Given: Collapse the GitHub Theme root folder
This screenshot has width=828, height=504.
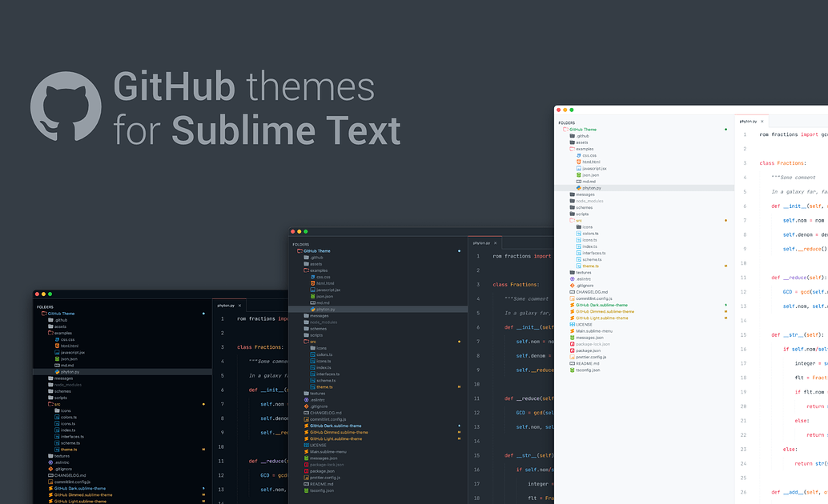Looking at the screenshot, I should pyautogui.click(x=565, y=129).
